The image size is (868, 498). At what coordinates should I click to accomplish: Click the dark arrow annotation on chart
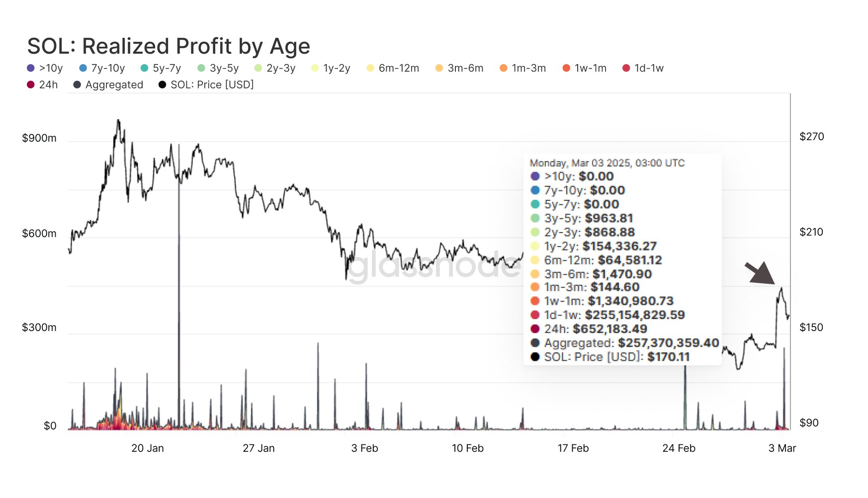761,274
